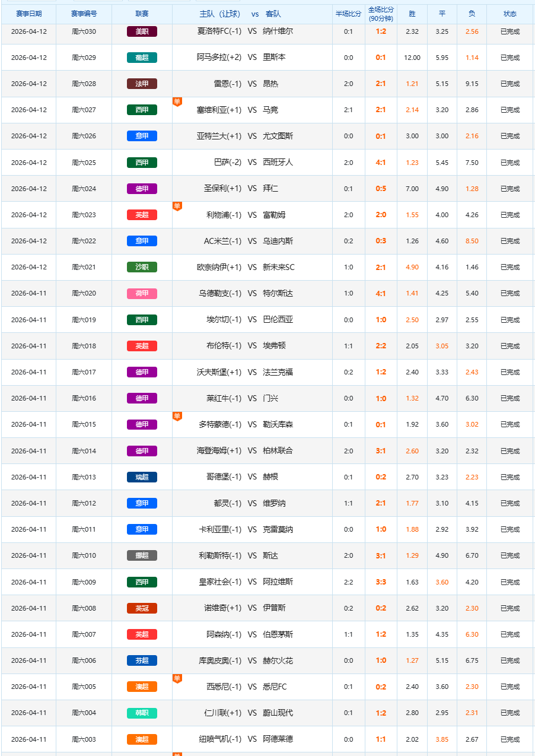Click the 3.60 draw odds for 皇家社会
The height and width of the screenshot is (756, 535).
coord(442,582)
